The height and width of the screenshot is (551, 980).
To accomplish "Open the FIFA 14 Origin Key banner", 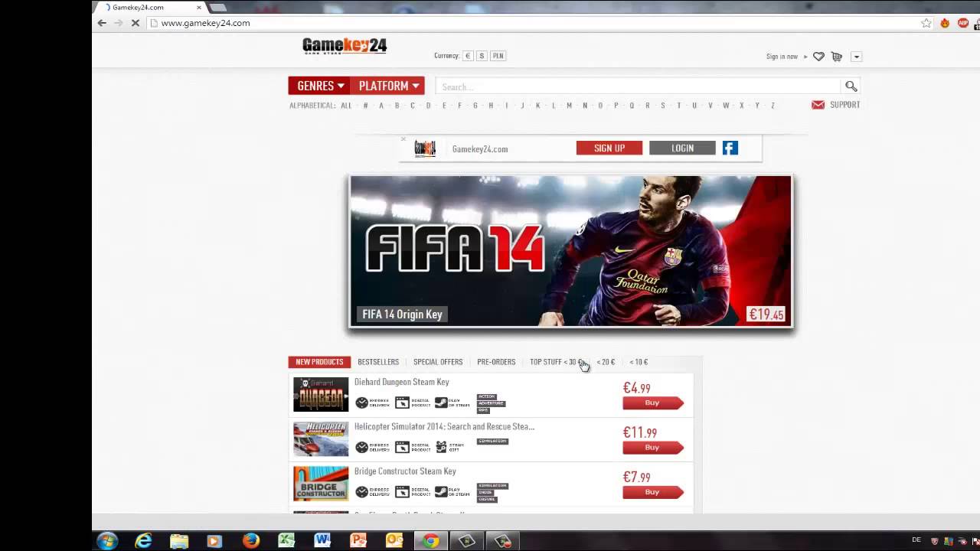I will [x=571, y=251].
